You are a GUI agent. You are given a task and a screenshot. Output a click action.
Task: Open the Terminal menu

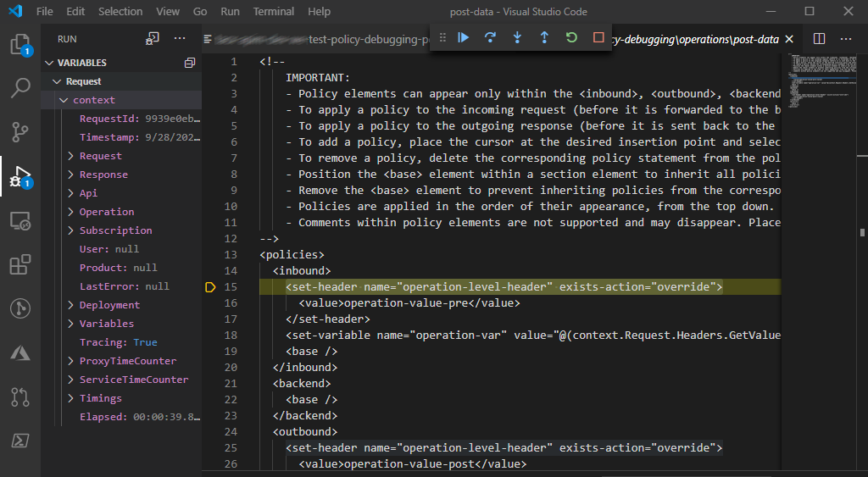point(274,12)
